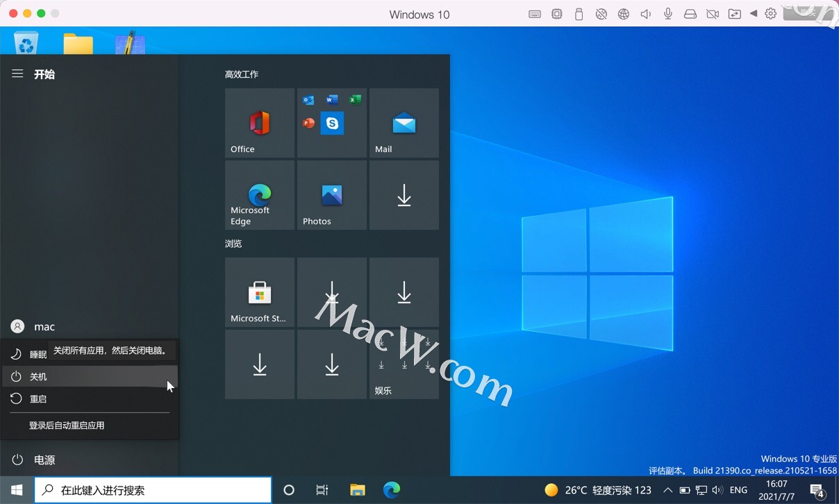Open Task View on the taskbar
This screenshot has height=504, width=839.
(x=322, y=490)
